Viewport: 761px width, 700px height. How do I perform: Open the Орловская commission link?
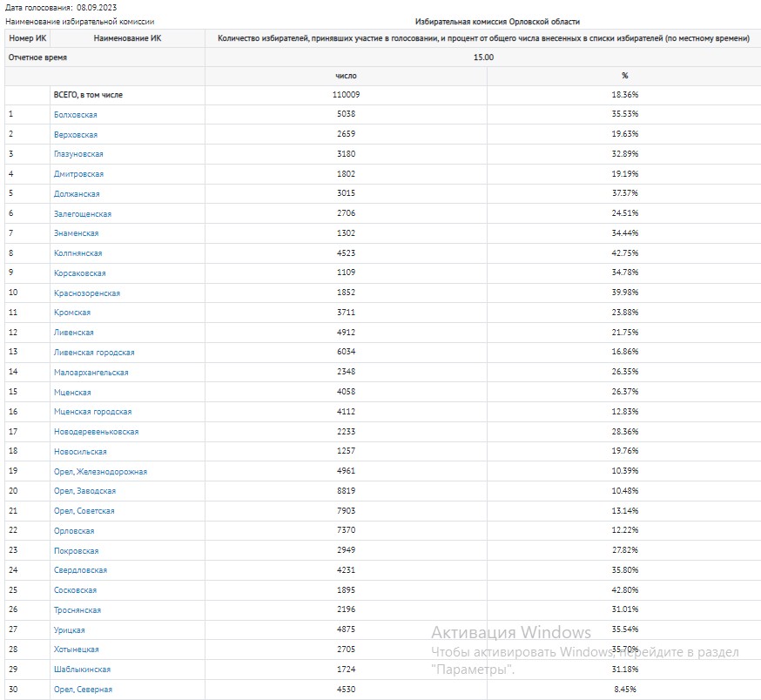click(x=74, y=530)
